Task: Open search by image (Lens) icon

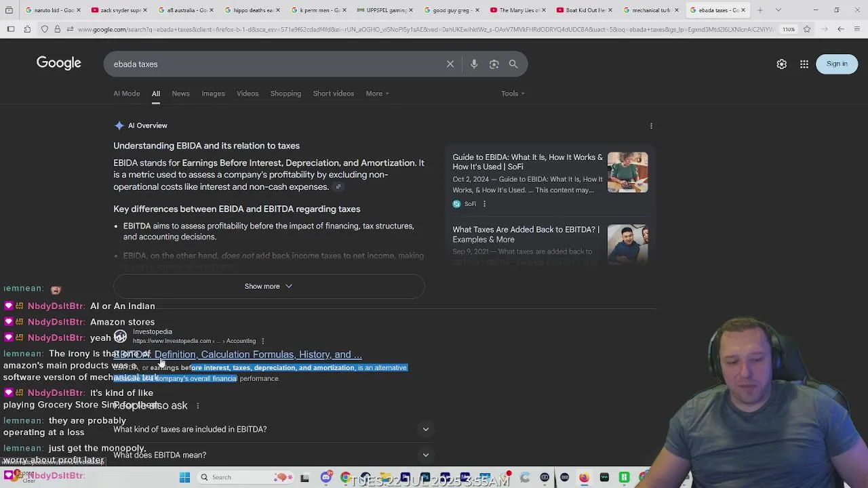Action: pyautogui.click(x=494, y=64)
